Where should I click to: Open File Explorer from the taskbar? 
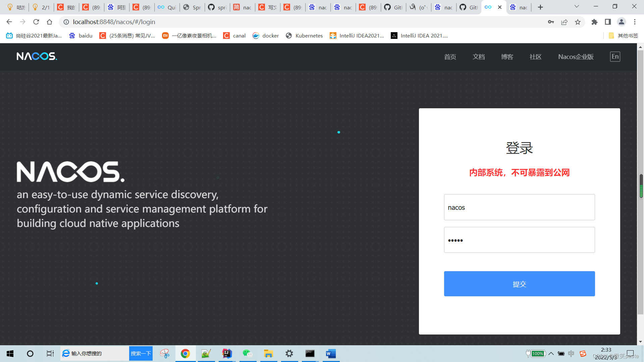click(268, 354)
